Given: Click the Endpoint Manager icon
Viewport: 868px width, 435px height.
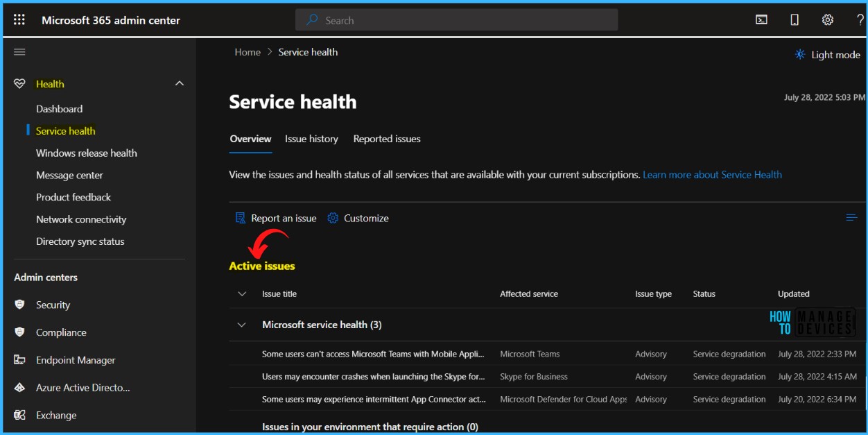Looking at the screenshot, I should [19, 360].
